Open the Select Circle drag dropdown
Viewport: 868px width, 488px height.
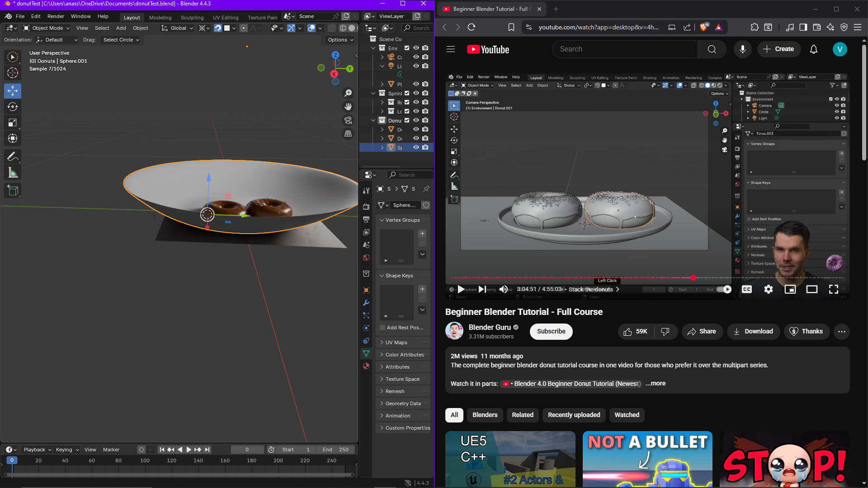tap(121, 40)
